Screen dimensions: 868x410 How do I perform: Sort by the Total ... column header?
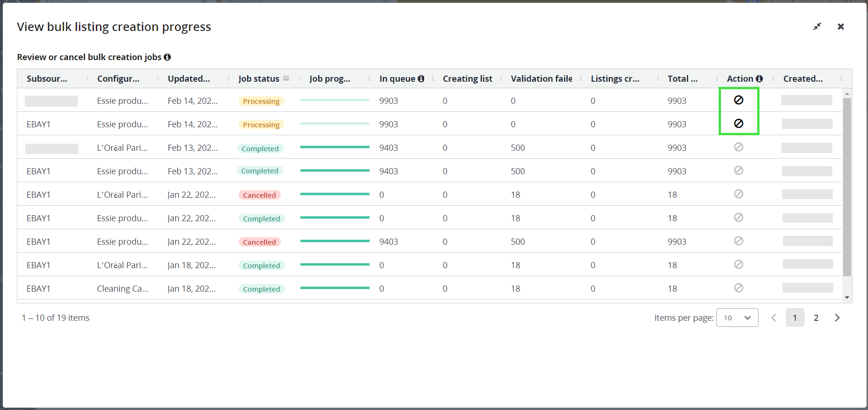pyautogui.click(x=682, y=78)
